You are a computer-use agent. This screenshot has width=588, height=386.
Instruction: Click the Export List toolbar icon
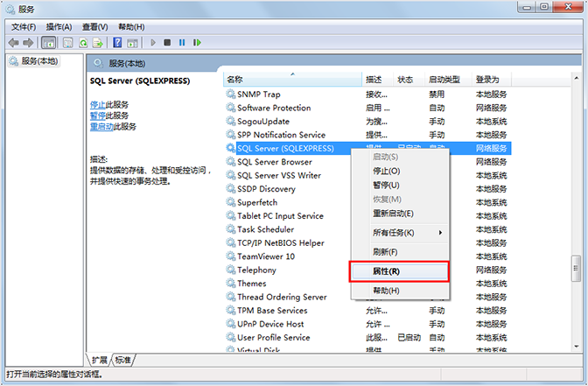point(98,42)
